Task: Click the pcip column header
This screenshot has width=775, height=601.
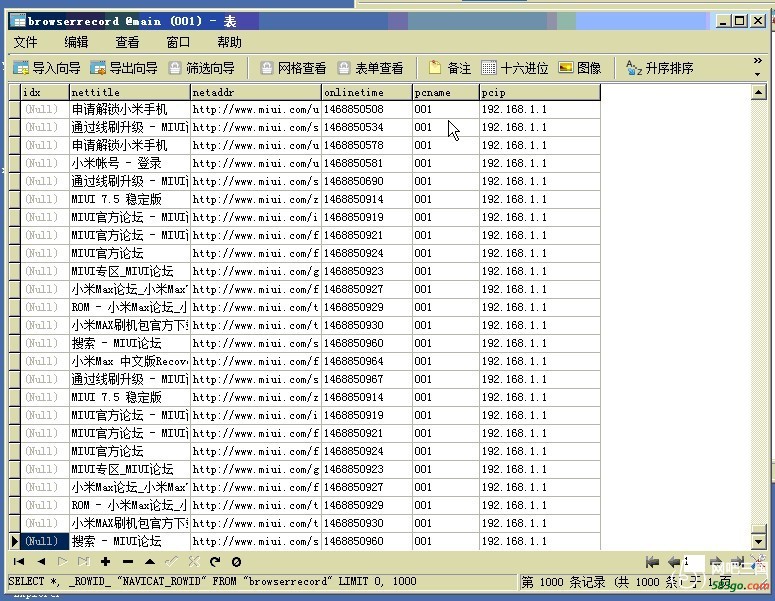Action: pyautogui.click(x=540, y=92)
